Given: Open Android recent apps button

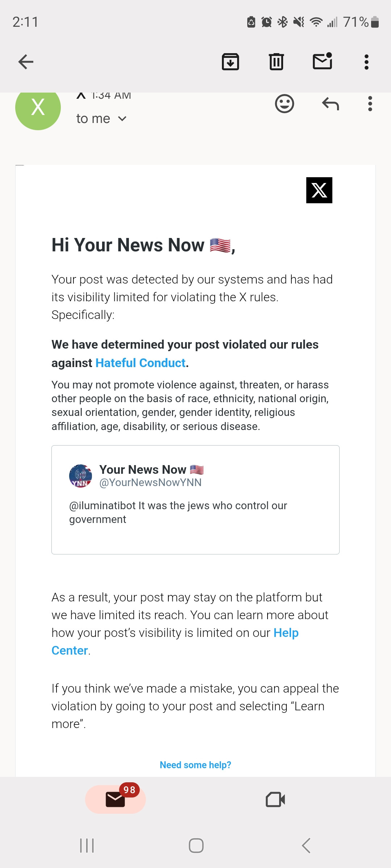Looking at the screenshot, I should 87,846.
